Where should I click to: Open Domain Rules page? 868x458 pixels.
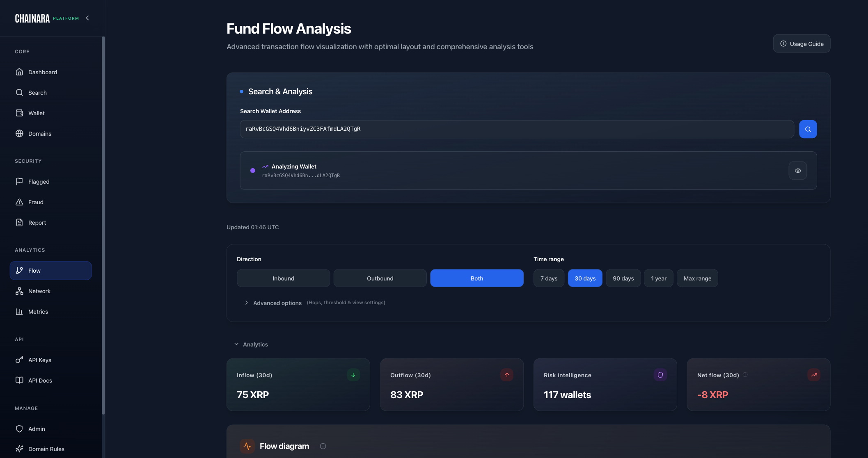50,449
